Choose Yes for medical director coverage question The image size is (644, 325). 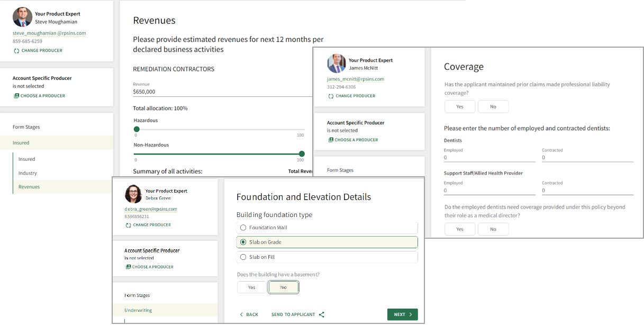[460, 229]
